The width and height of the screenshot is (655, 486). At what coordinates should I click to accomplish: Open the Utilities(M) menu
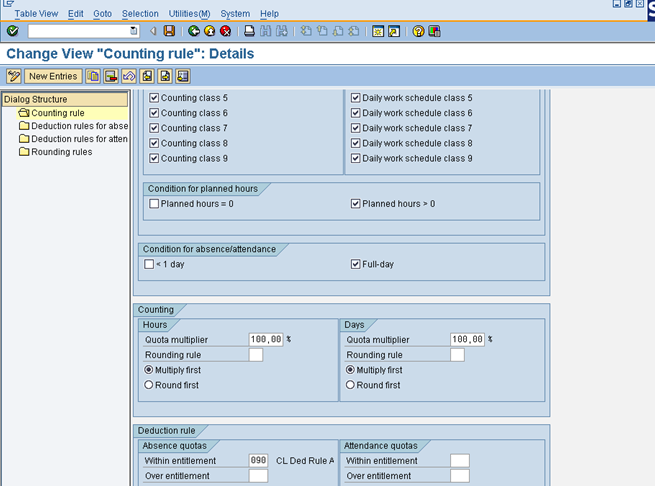click(189, 14)
